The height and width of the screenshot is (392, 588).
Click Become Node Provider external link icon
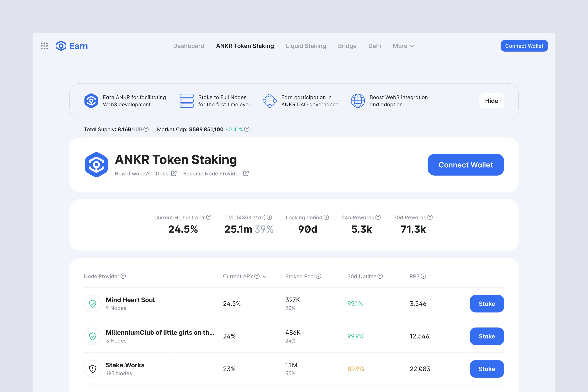click(246, 173)
